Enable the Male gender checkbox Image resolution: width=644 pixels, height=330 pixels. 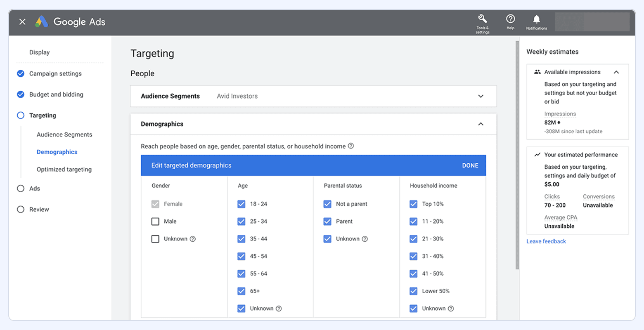[x=155, y=222]
